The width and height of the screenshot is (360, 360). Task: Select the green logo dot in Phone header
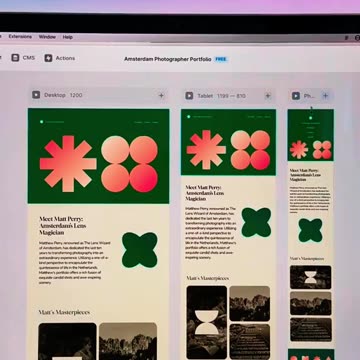tap(311, 118)
